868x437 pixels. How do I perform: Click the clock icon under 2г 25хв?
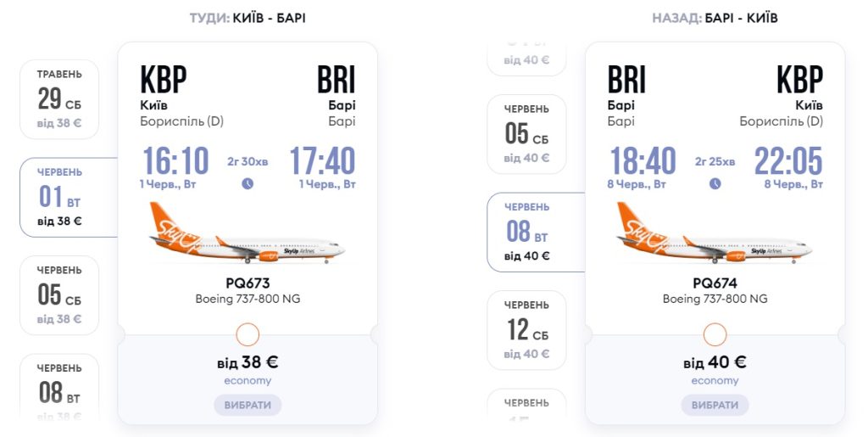click(715, 183)
